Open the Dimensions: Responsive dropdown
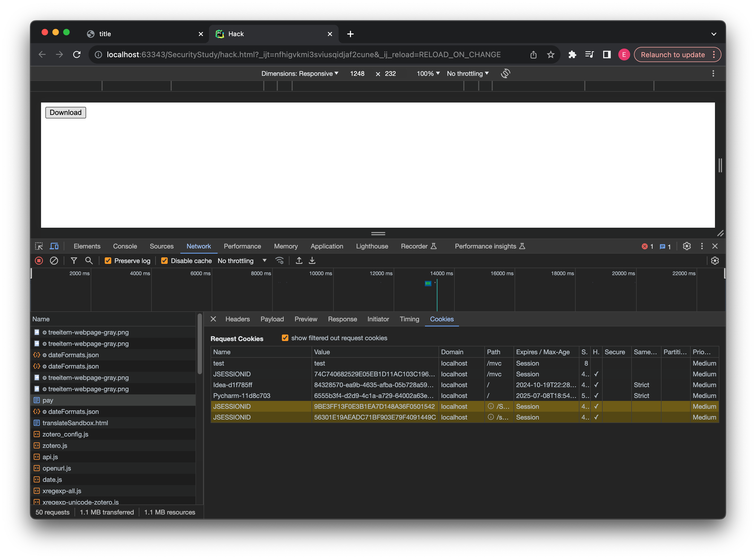The width and height of the screenshot is (756, 559). [300, 73]
